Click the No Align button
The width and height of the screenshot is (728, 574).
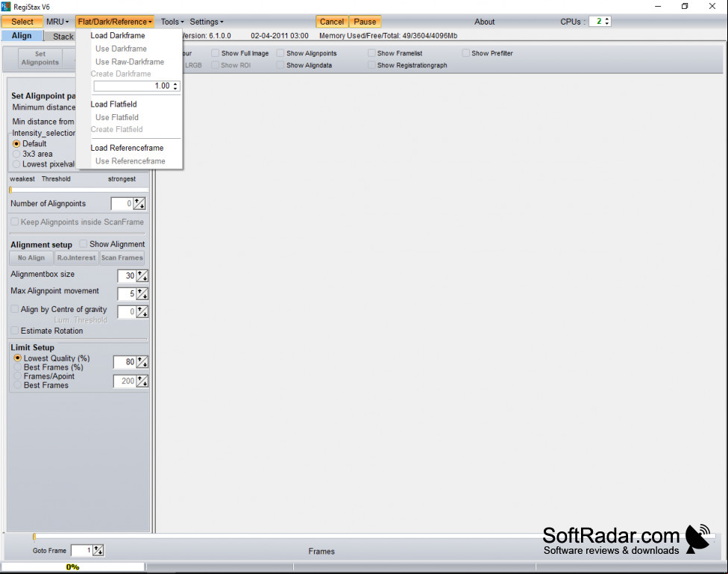pos(31,258)
